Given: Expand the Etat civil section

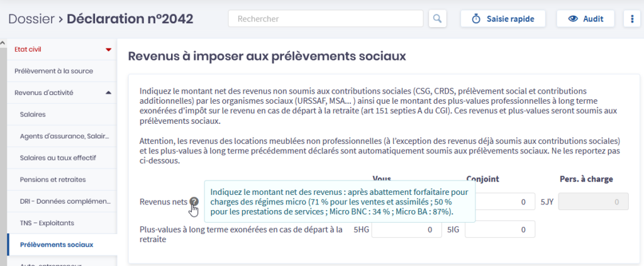Looking at the screenshot, I should (108, 49).
